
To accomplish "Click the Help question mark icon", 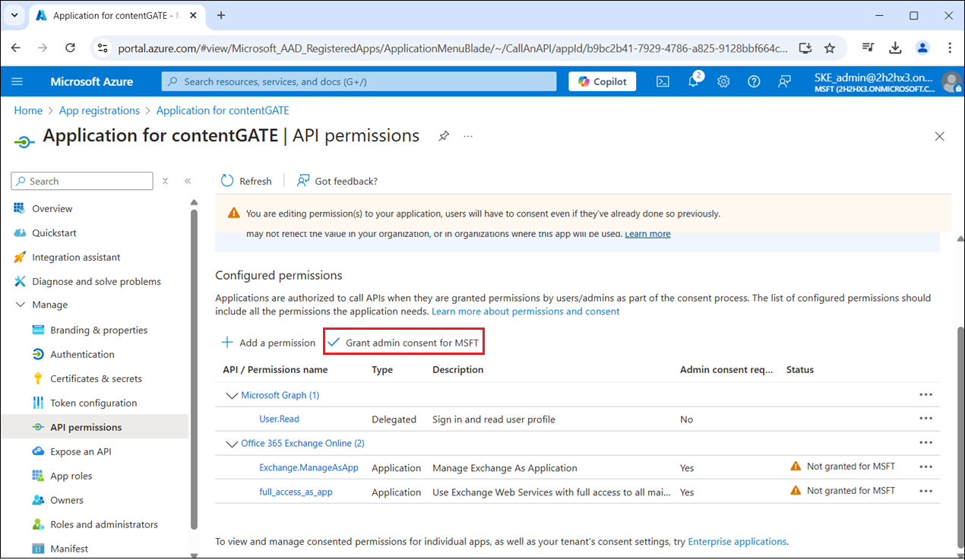I will [x=754, y=81].
